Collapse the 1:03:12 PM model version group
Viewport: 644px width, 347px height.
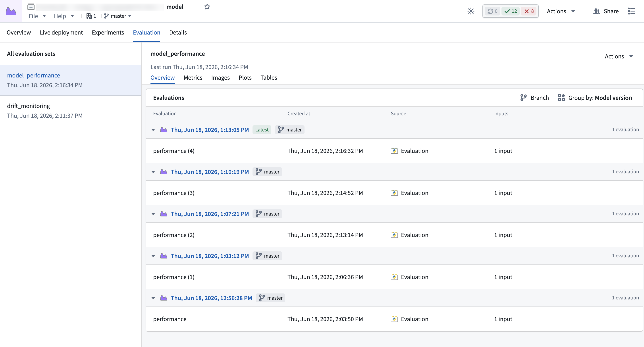click(x=153, y=256)
